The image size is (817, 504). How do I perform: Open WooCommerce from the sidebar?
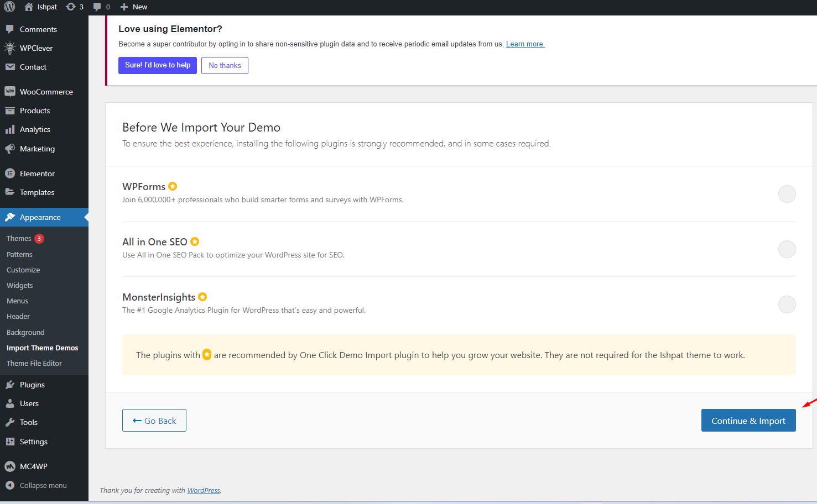tap(46, 92)
